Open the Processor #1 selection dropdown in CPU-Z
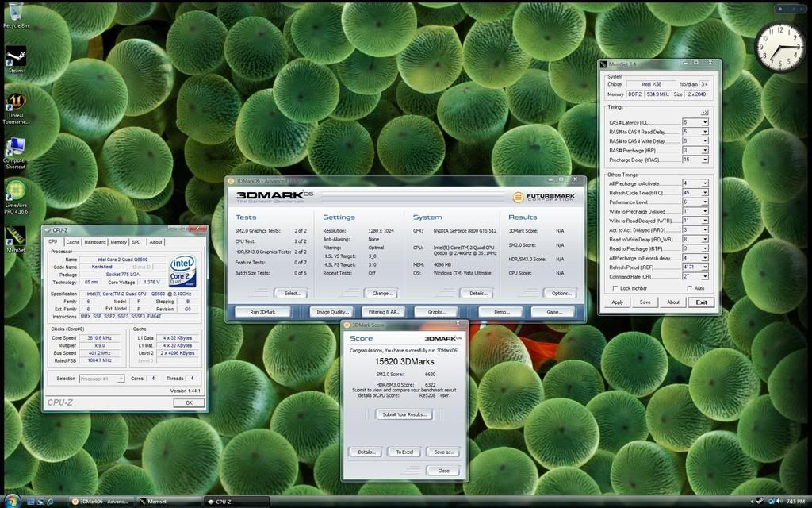Screen dimensions: 812x508 pyautogui.click(x=121, y=379)
